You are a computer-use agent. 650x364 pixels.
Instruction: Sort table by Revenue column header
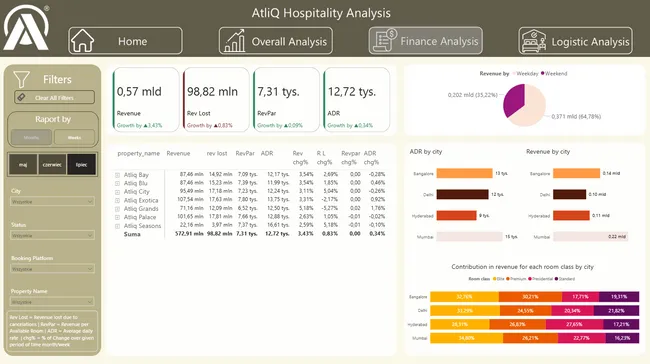pos(178,153)
